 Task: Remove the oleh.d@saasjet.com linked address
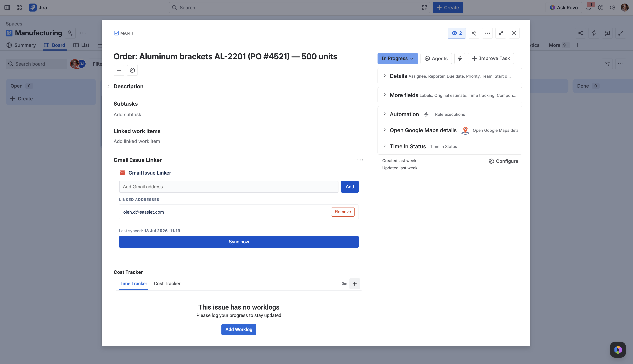coord(343,212)
